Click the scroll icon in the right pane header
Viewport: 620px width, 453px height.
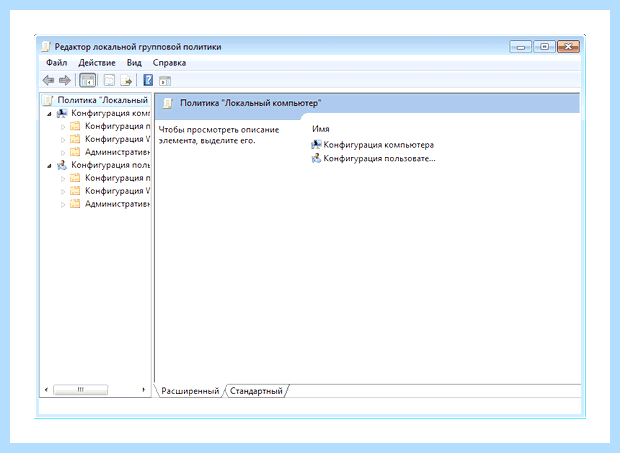[168, 103]
